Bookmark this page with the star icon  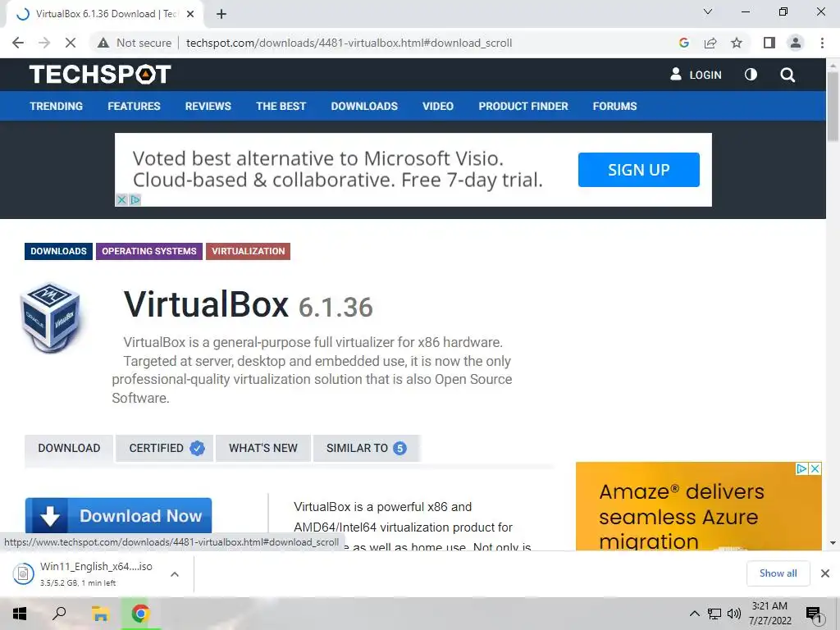pyautogui.click(x=737, y=43)
